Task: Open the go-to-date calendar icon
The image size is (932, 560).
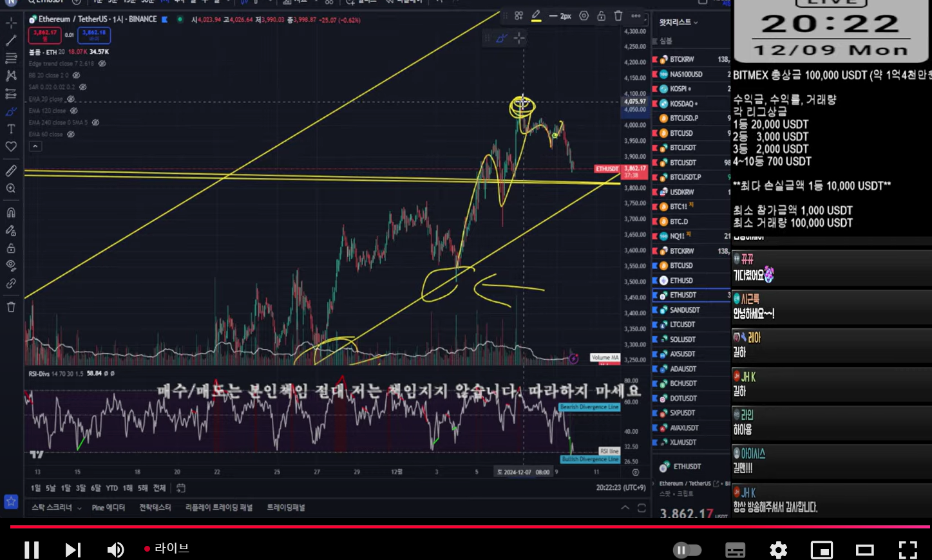Action: click(181, 488)
